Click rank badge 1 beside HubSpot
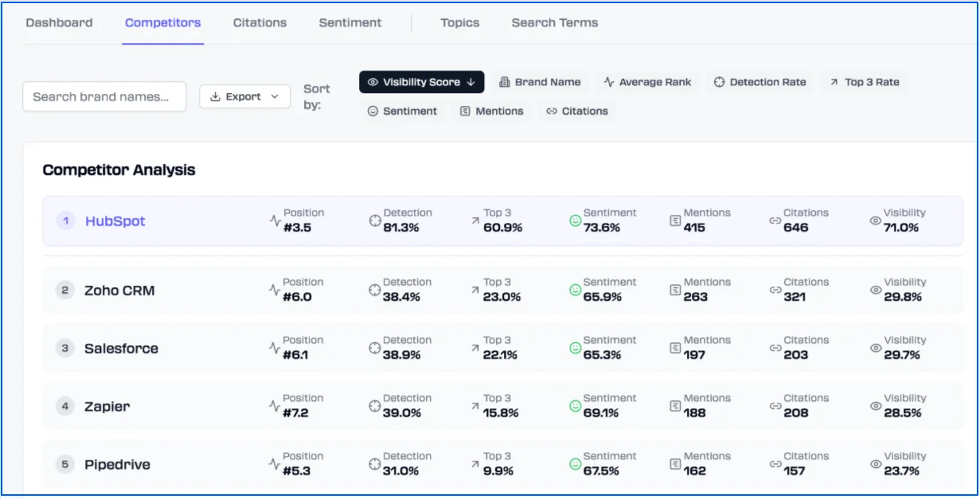This screenshot has width=980, height=499. [x=65, y=221]
